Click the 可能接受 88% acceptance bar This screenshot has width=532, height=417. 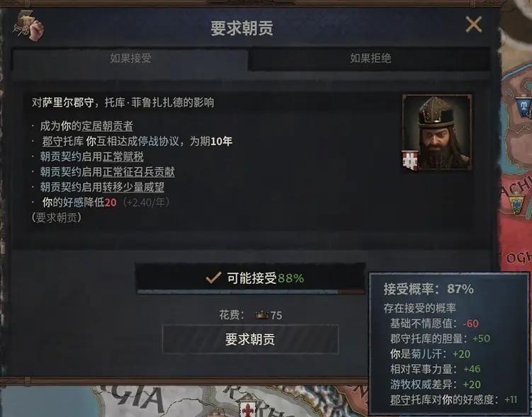[250, 279]
